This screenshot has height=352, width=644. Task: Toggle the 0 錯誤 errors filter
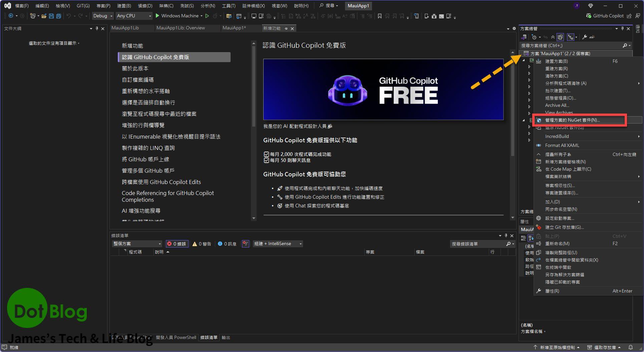coord(177,244)
